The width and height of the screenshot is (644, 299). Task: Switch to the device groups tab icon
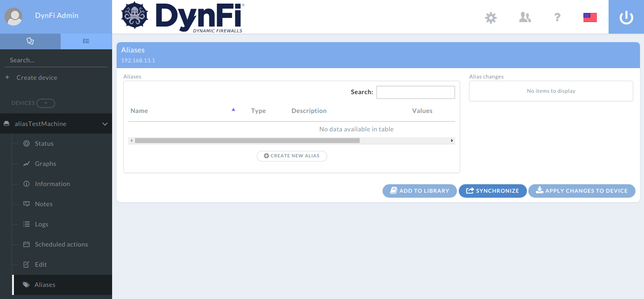30,41
